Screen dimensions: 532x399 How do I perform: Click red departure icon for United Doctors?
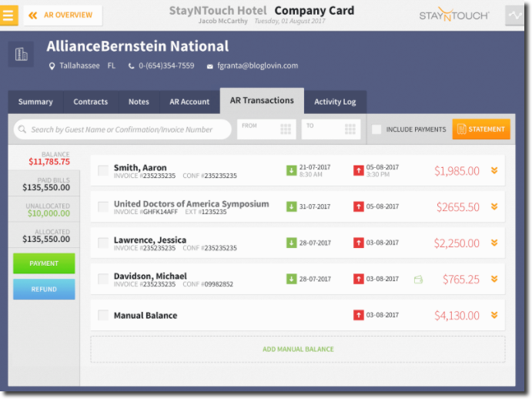click(x=359, y=206)
